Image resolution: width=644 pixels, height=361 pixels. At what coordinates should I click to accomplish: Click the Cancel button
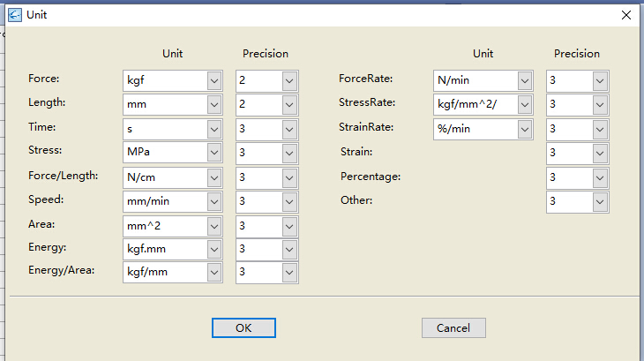tap(453, 327)
